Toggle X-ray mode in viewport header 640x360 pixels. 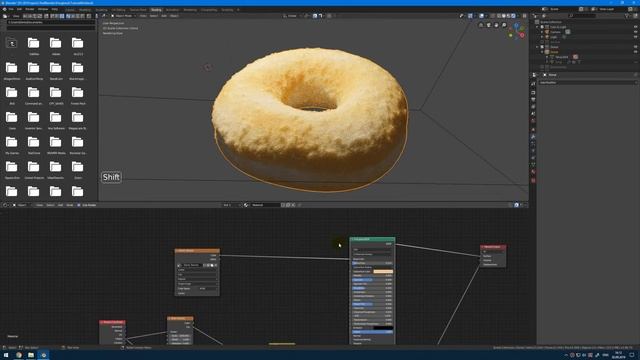tap(492, 16)
